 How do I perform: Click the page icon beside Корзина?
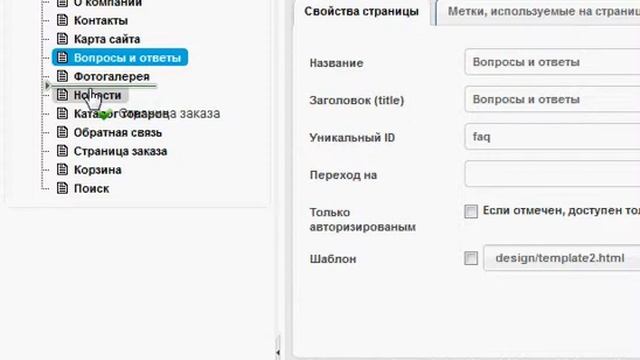click(x=62, y=169)
